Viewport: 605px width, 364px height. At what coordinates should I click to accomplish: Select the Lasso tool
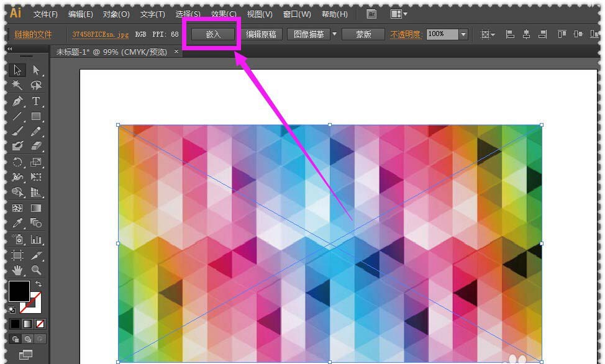point(36,85)
